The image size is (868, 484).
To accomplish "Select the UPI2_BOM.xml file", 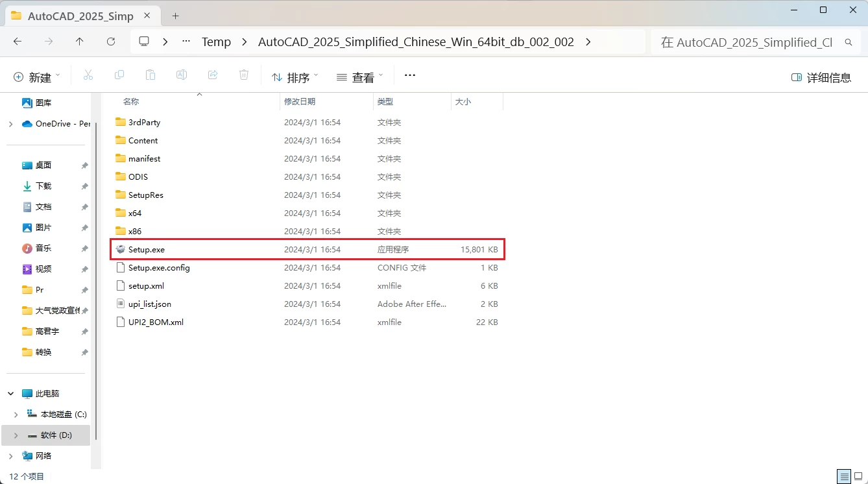I will coord(307,322).
